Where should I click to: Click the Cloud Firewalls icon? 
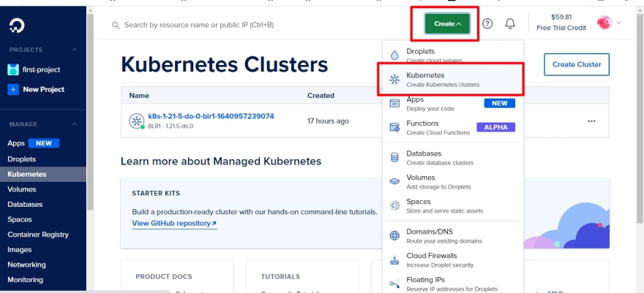(394, 259)
